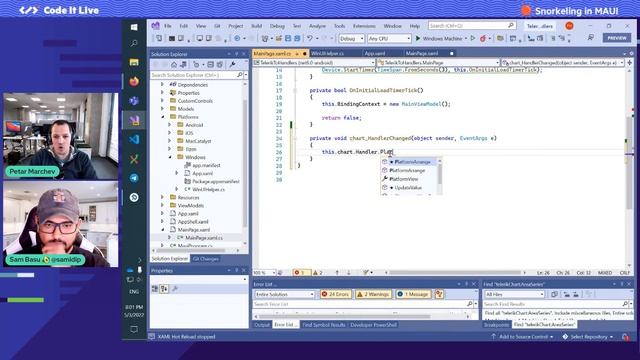This screenshot has height=360, width=640.
Task: Click the Alphabetical sort icon in Properties panel
Action: [164, 289]
